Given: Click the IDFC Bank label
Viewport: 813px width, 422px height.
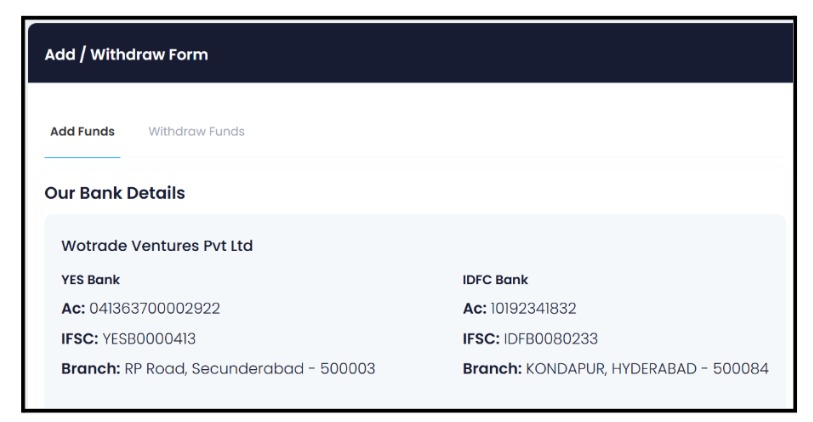Looking at the screenshot, I should click(489, 281).
